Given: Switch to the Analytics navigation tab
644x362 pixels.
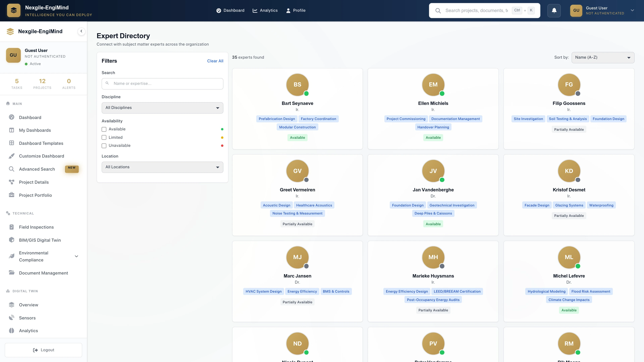Looking at the screenshot, I should [265, 11].
